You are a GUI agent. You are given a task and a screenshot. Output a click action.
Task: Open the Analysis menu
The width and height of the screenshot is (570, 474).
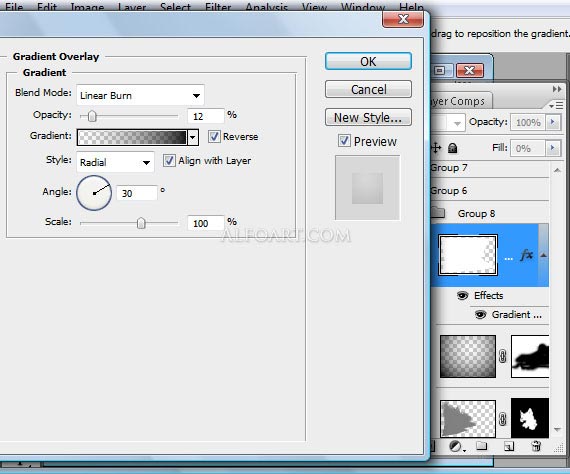(x=266, y=7)
